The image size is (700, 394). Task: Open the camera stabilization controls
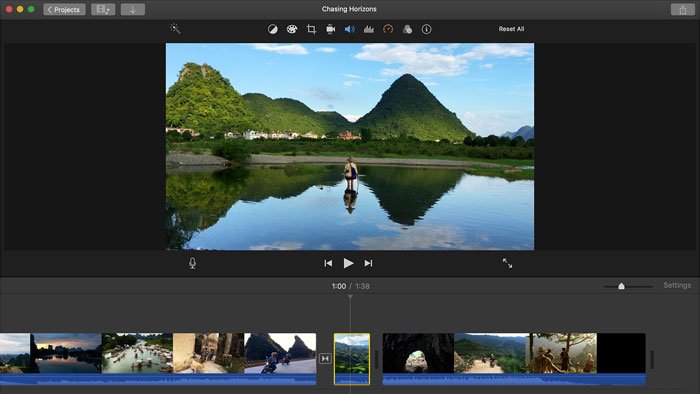(330, 29)
